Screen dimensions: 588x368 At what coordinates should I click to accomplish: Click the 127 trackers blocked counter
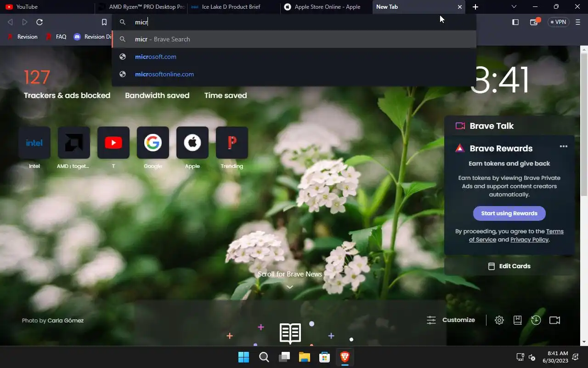(x=37, y=77)
